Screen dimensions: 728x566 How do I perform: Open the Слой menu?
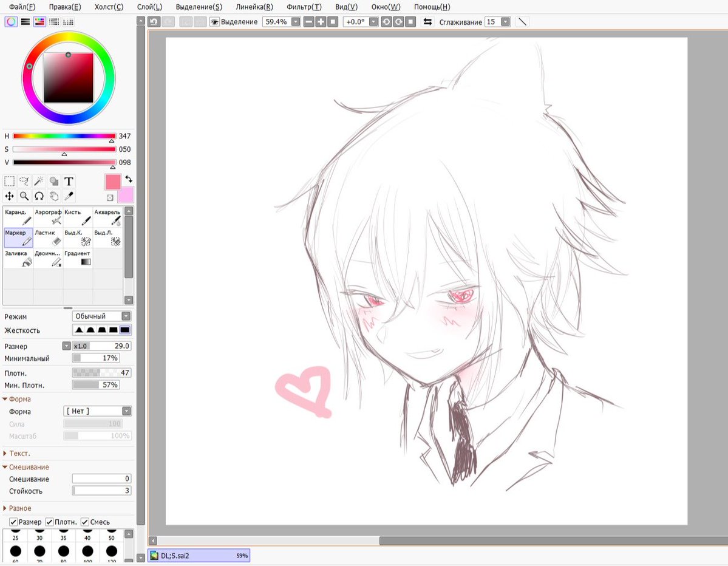coord(149,7)
